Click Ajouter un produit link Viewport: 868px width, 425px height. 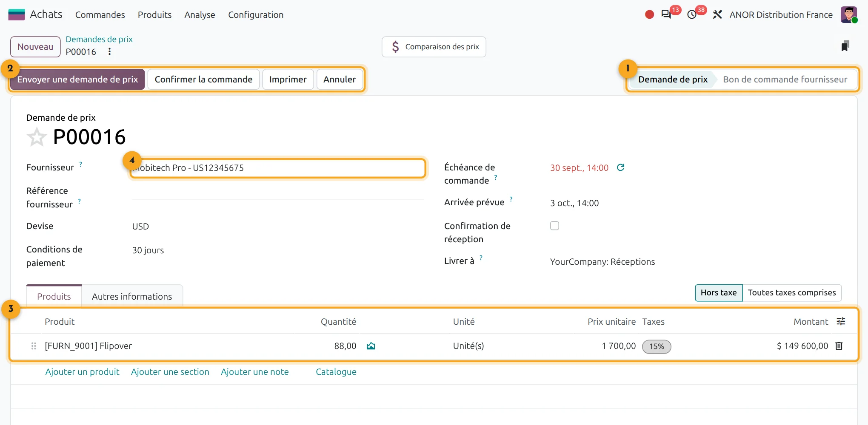click(82, 372)
